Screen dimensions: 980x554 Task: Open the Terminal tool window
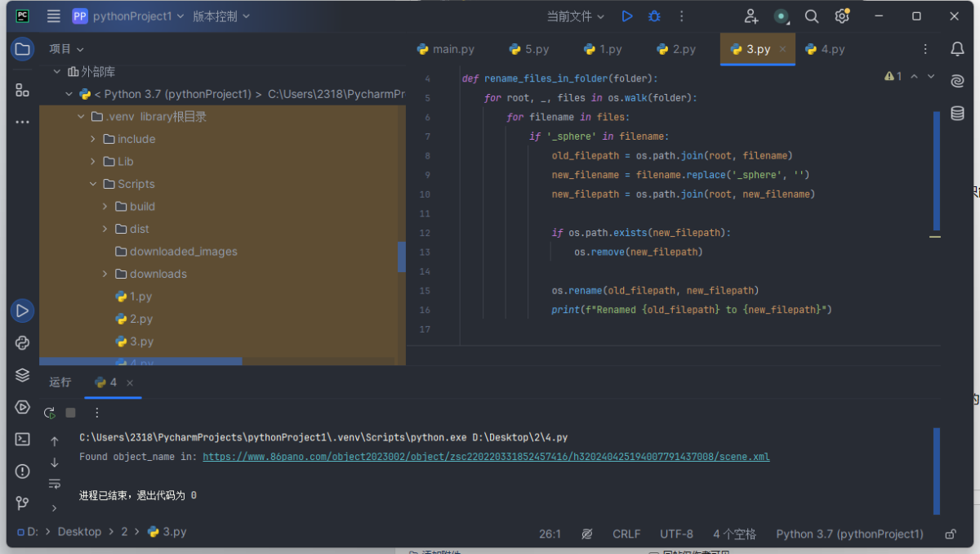[x=22, y=439]
